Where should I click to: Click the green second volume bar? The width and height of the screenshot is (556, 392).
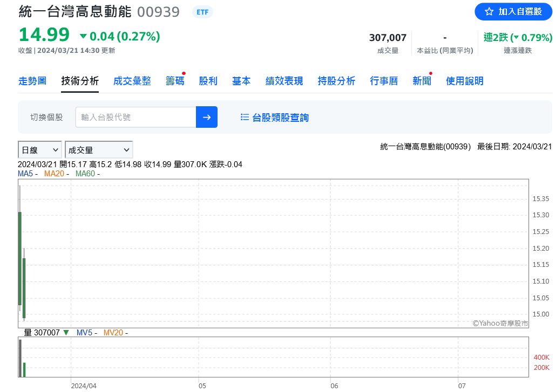click(24, 370)
